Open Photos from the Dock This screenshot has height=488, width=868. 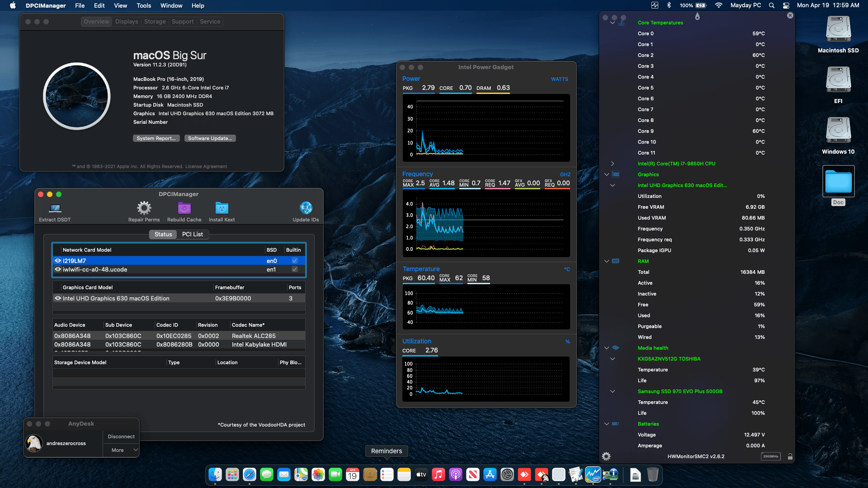[x=318, y=474]
